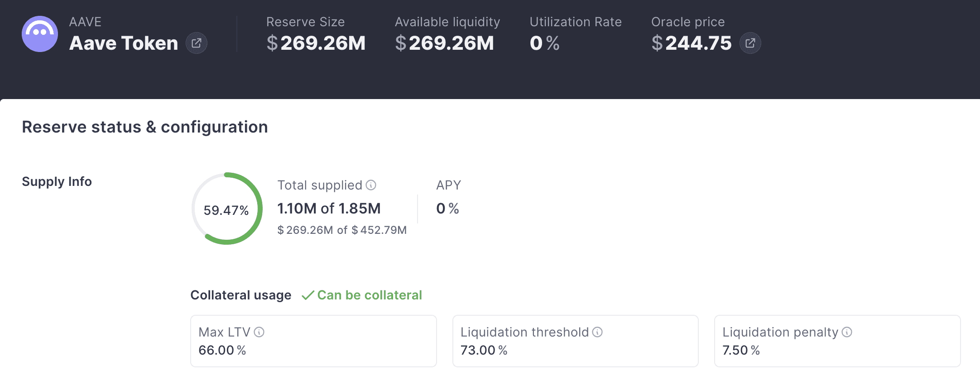980x389 pixels.
Task: Click the Can be collateral label
Action: click(x=370, y=295)
